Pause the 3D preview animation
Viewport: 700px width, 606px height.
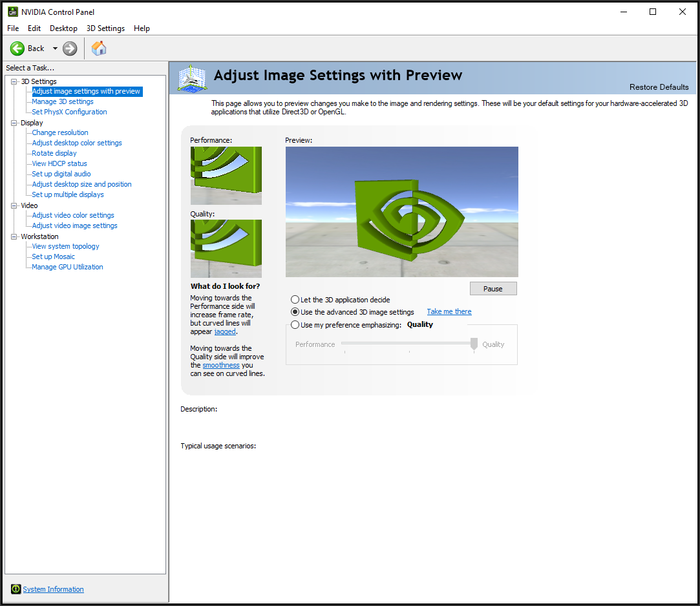click(493, 289)
